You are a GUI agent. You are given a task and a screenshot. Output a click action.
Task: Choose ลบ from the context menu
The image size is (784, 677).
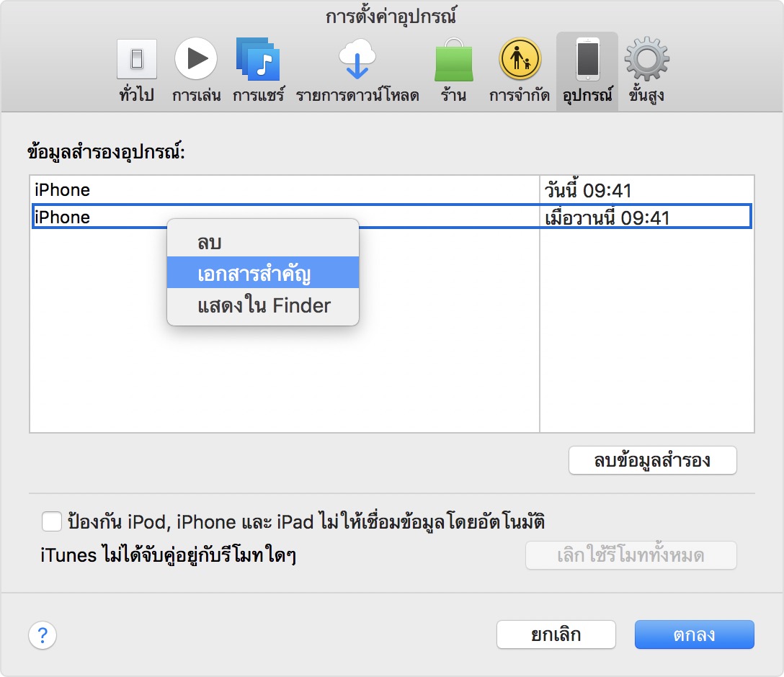262,242
